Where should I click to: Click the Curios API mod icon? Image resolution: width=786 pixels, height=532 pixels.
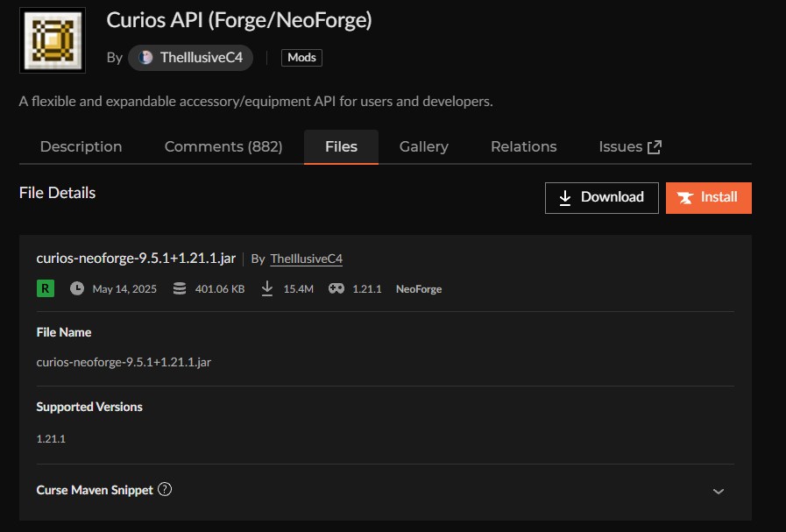click(x=52, y=39)
